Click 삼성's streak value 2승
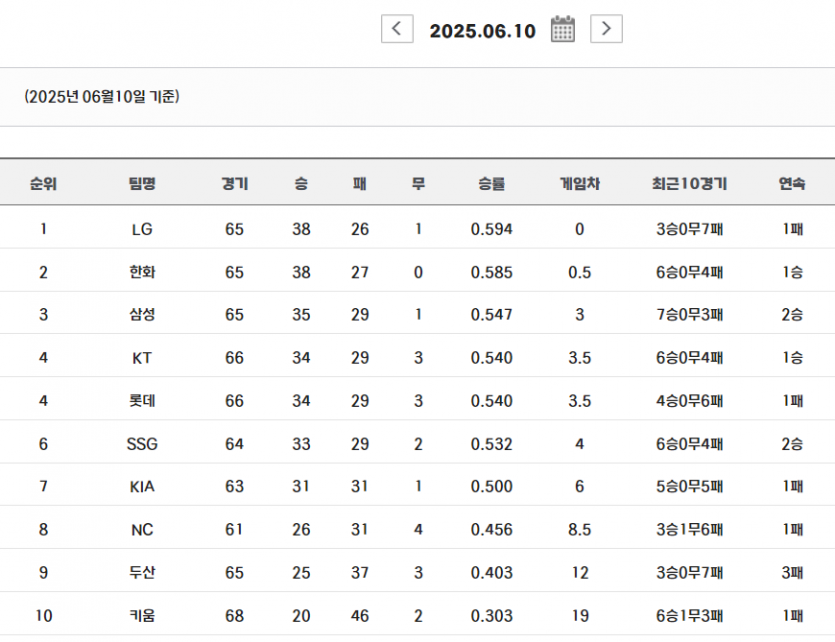This screenshot has height=642, width=835. click(x=792, y=315)
